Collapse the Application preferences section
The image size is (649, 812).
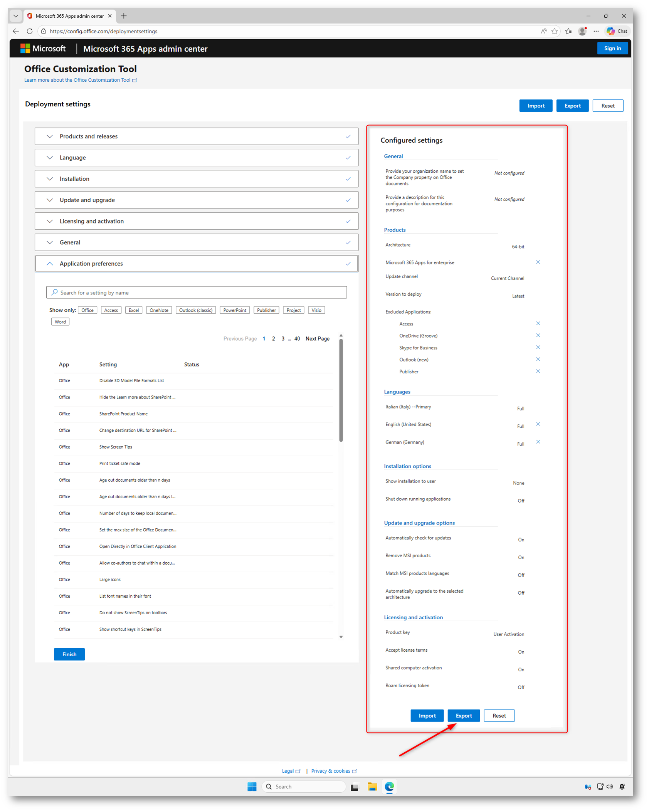pos(196,264)
